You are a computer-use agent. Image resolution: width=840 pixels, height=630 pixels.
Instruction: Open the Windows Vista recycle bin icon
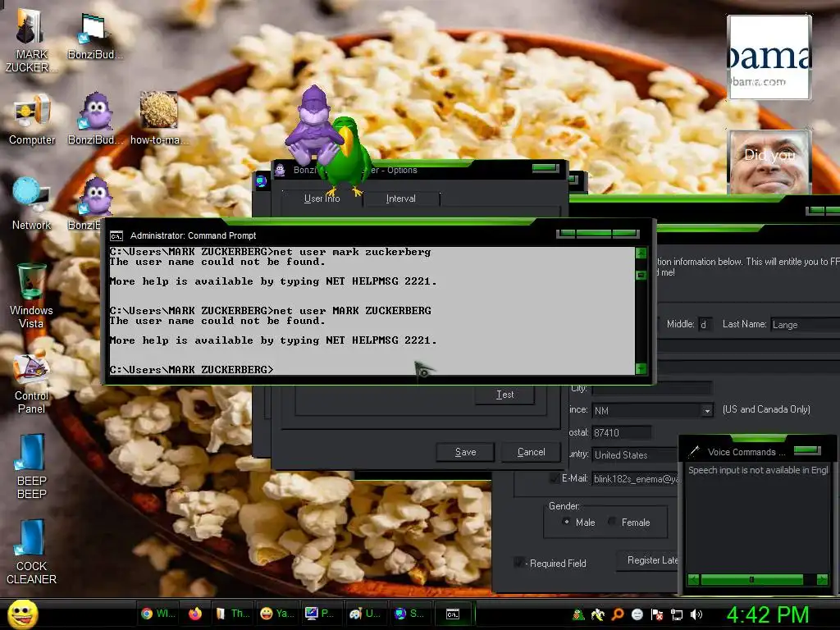[x=31, y=296]
